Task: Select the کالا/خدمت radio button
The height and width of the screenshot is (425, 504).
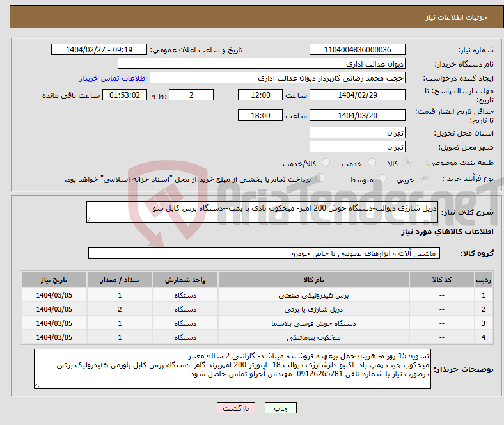Action: point(326,163)
